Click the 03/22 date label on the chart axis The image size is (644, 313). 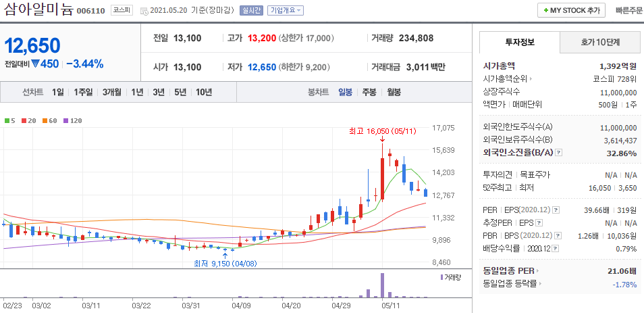tap(140, 306)
